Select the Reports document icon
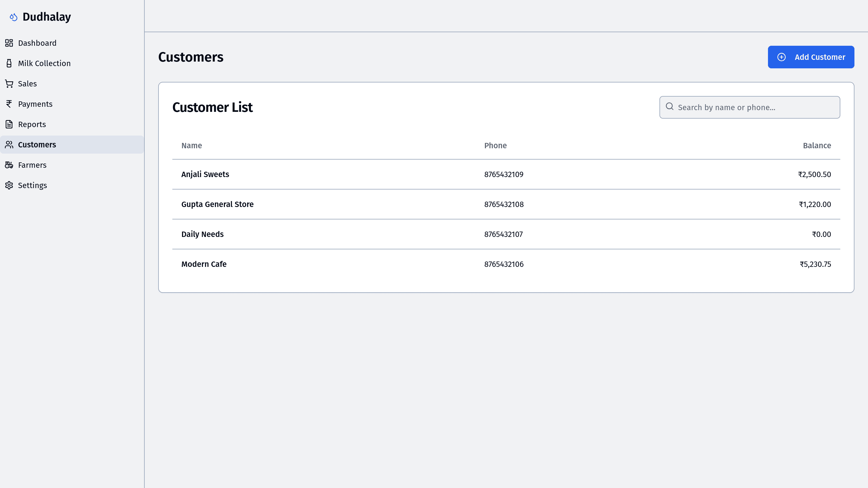The height and width of the screenshot is (488, 868). pos(9,124)
